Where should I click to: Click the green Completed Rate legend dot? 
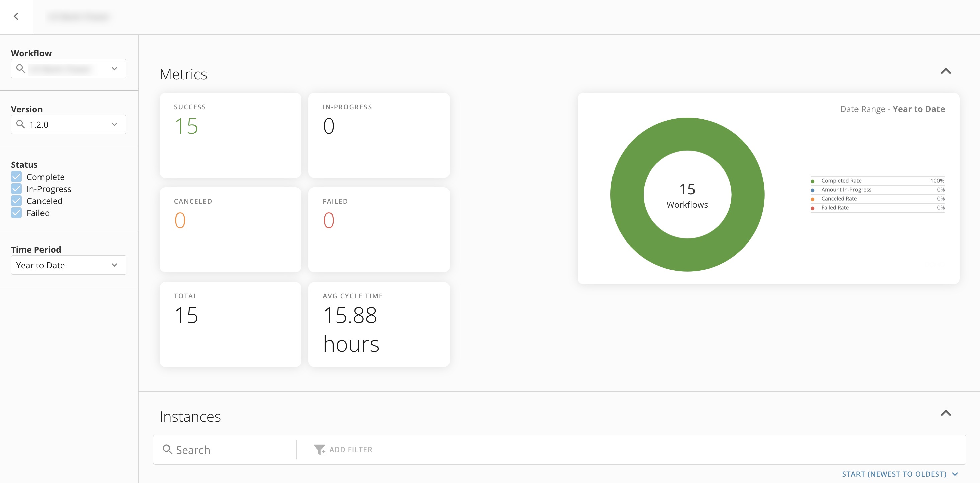(813, 181)
